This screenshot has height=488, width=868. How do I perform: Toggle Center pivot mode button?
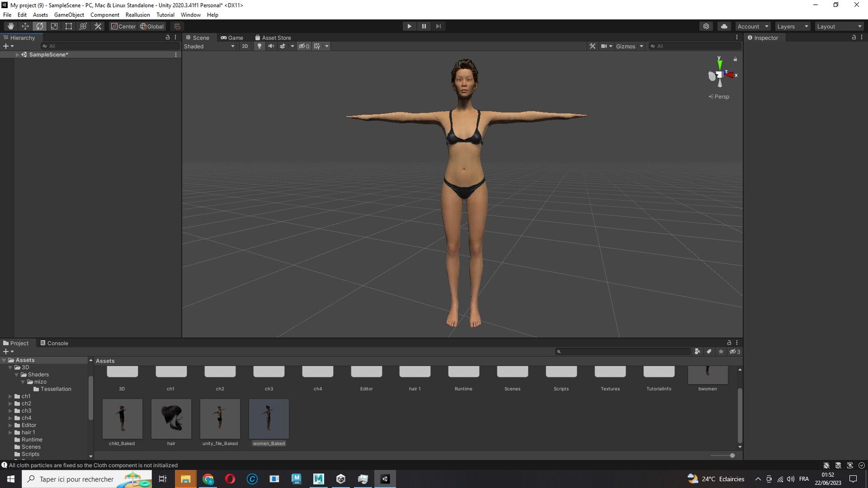[x=124, y=26]
